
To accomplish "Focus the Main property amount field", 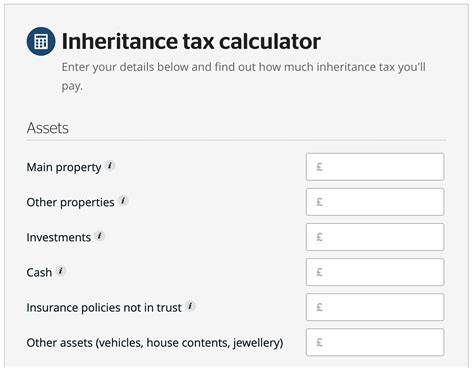I will (x=375, y=167).
